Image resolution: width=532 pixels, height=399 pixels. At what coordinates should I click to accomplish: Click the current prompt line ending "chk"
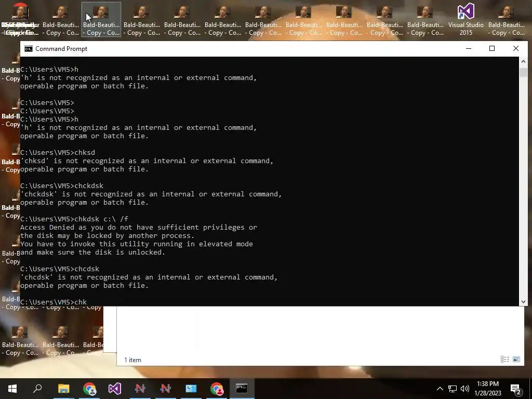click(54, 302)
